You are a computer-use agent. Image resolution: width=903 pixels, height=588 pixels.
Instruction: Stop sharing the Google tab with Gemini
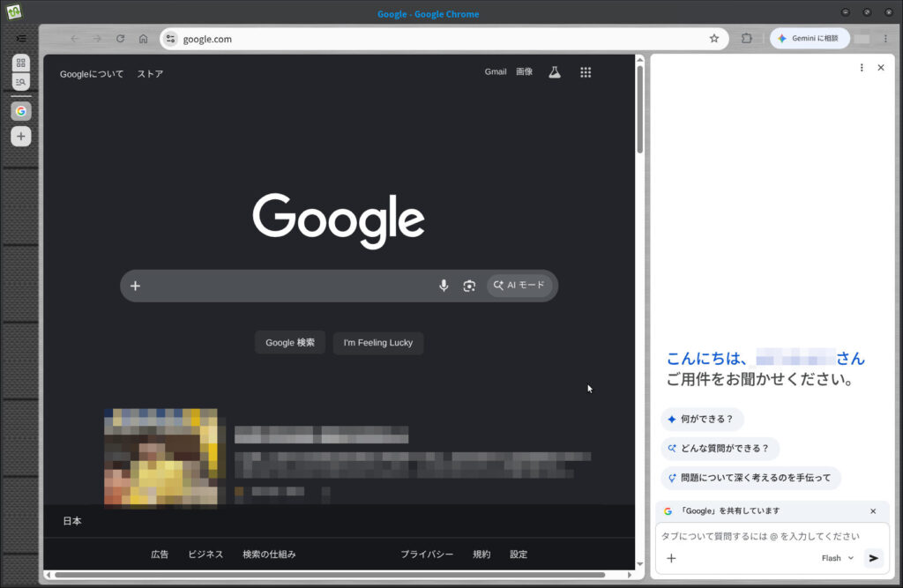pos(873,511)
